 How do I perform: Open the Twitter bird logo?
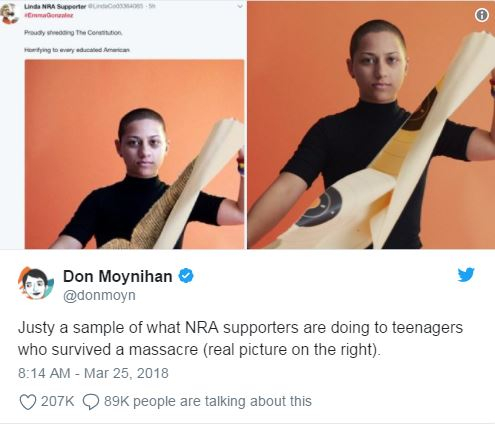pyautogui.click(x=466, y=275)
